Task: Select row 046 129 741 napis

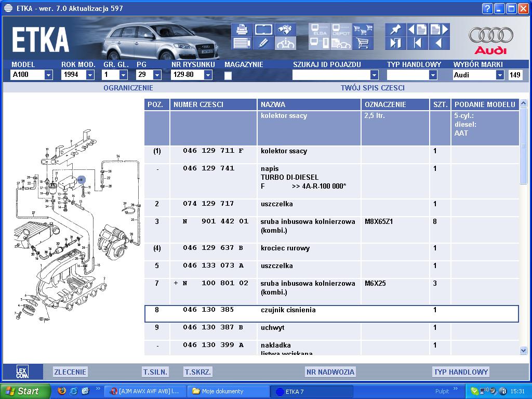Action: click(331, 181)
